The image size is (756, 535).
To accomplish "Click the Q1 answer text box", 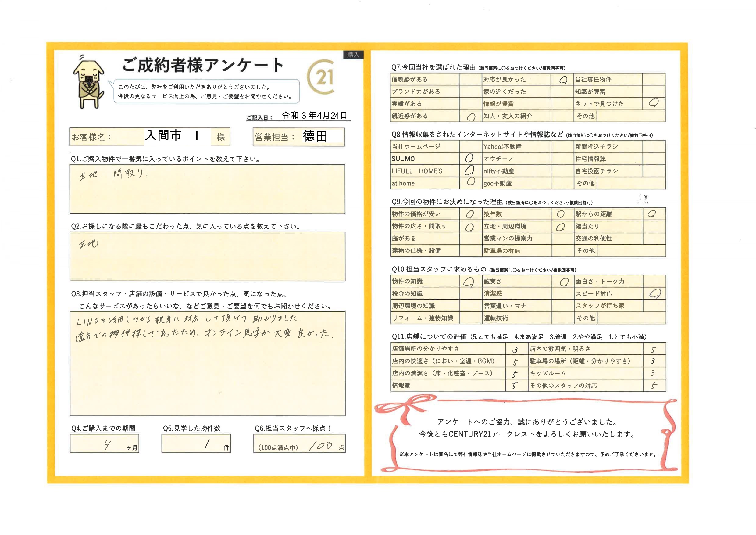I will coord(207,189).
